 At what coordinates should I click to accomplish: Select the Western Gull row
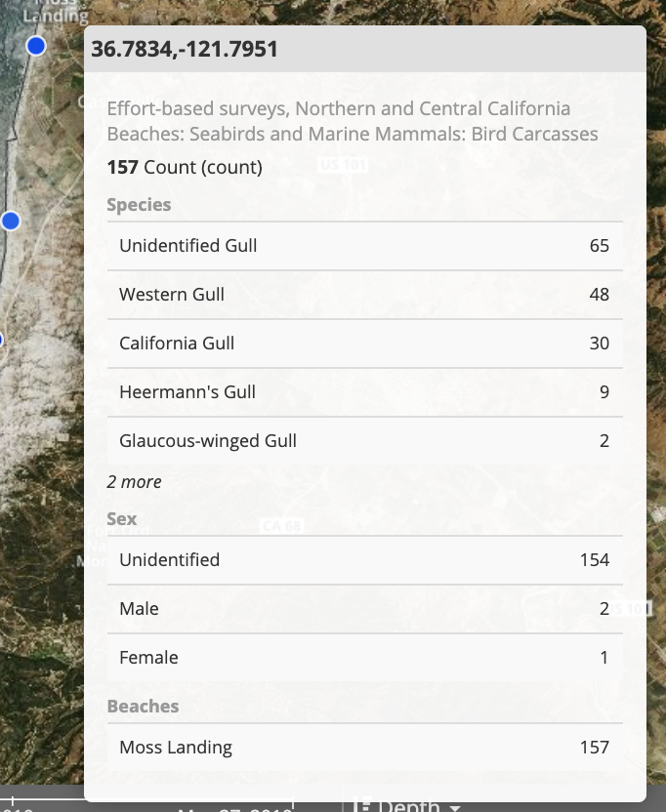[365, 295]
